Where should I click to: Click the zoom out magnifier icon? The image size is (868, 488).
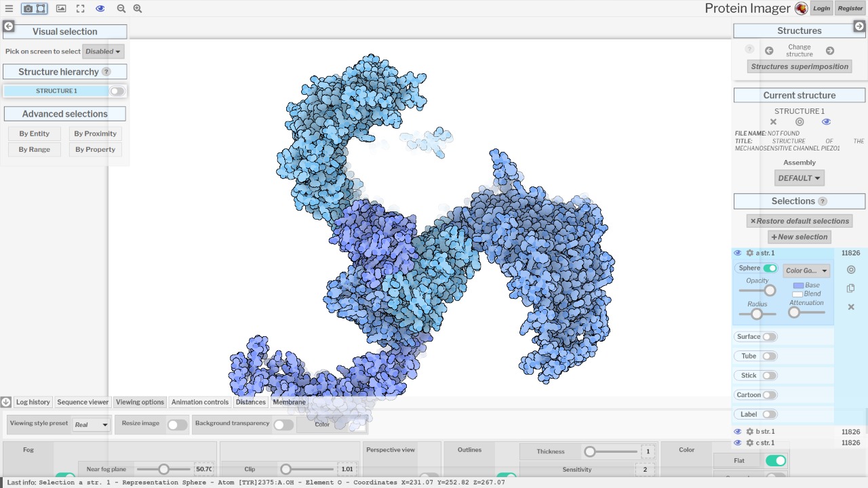tap(121, 9)
